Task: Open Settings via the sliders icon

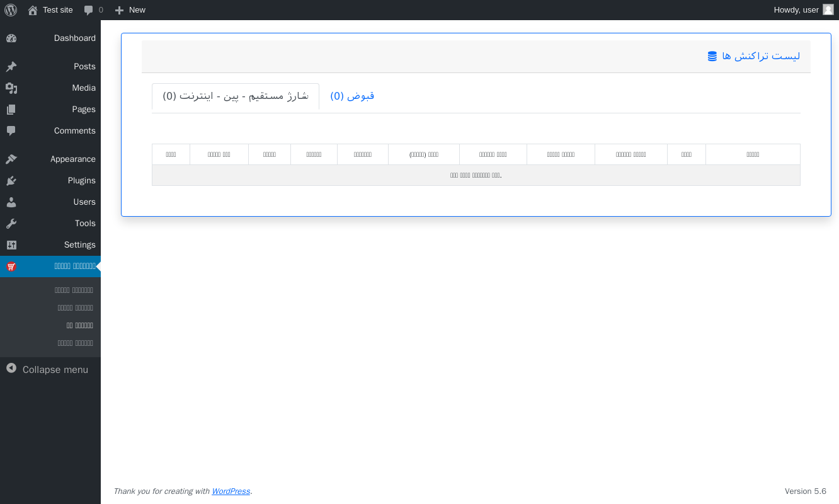Action: pos(11,245)
